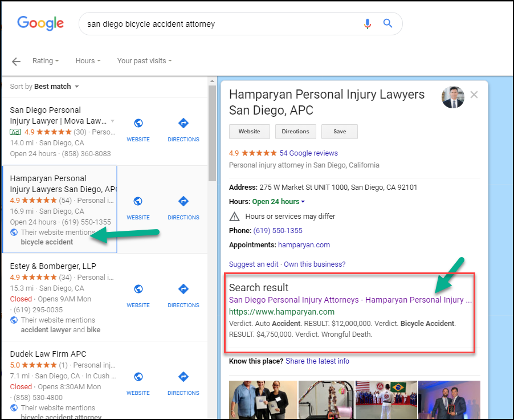This screenshot has width=514, height=420.
Task: Click the Hamparyan profile photo avatar
Action: [x=452, y=97]
